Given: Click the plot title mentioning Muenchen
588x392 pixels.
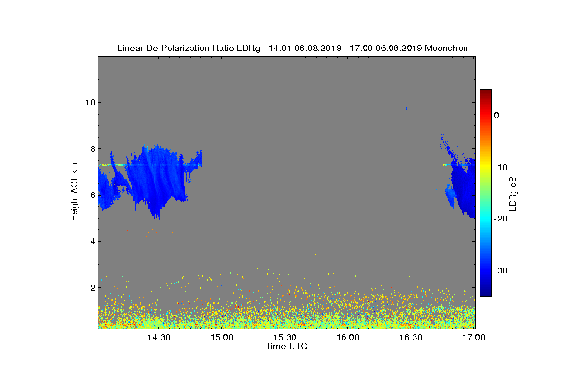Looking at the screenshot, I should (x=293, y=48).
